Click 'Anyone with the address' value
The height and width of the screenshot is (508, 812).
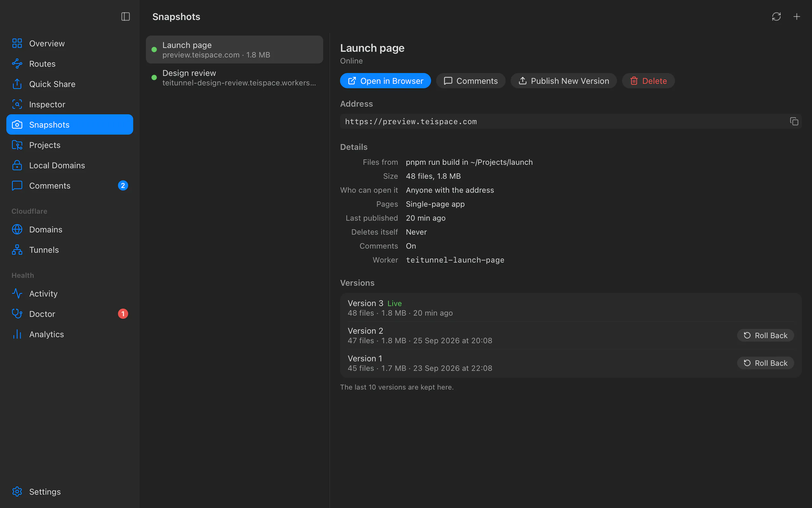tap(450, 190)
